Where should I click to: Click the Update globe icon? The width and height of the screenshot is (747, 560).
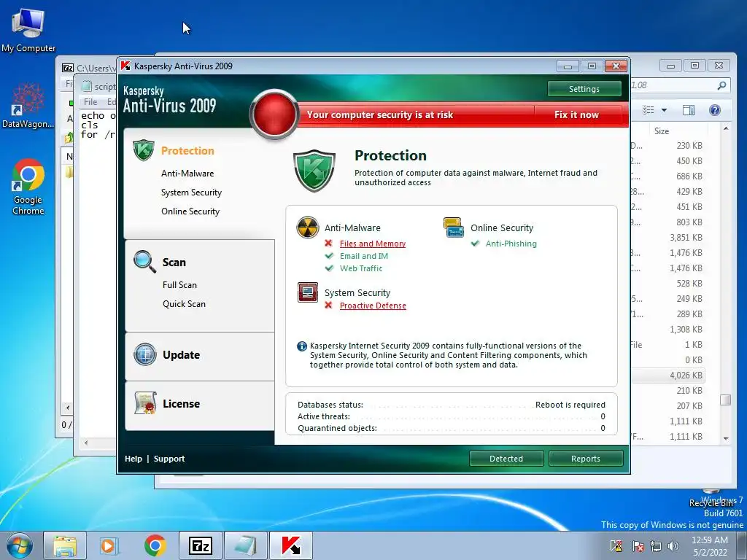click(145, 354)
